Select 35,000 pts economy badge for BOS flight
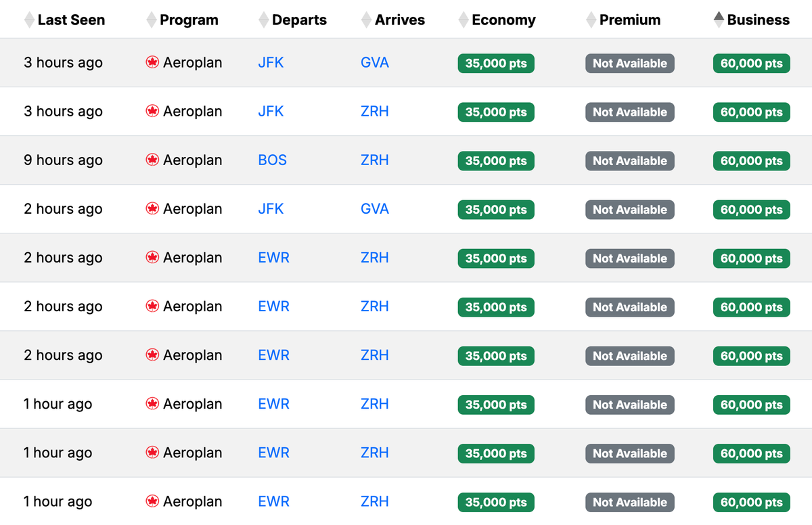 pos(496,161)
